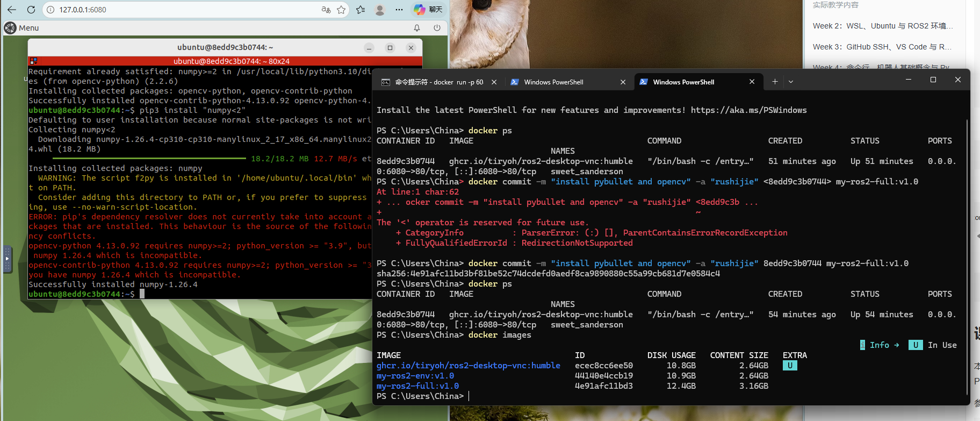
Task: Open Terminator grouping icon in red title bar
Action: click(33, 61)
